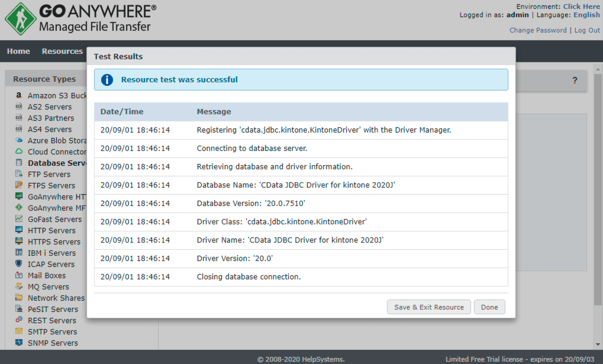Viewport: 603px width, 364px height.
Task: Click the blue info icon in success banner
Action: click(107, 80)
